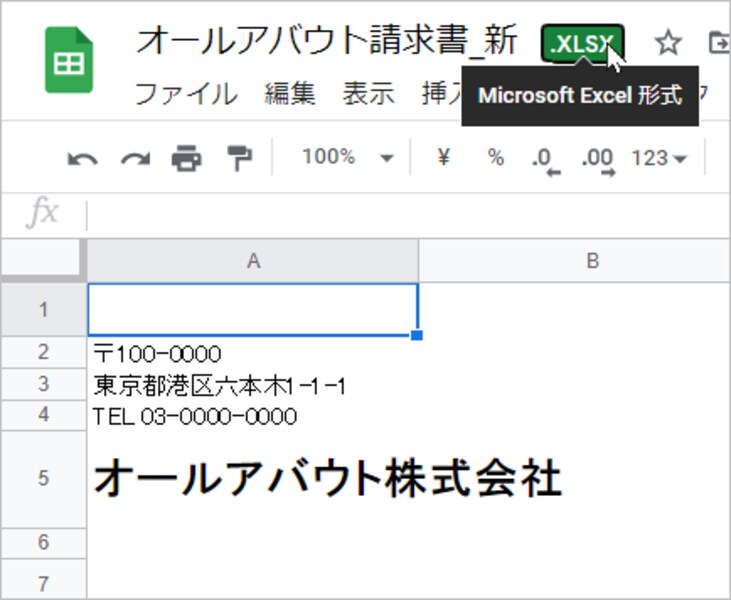Viewport: 731px width, 600px height.
Task: Format the cell as percent
Action: click(x=496, y=158)
